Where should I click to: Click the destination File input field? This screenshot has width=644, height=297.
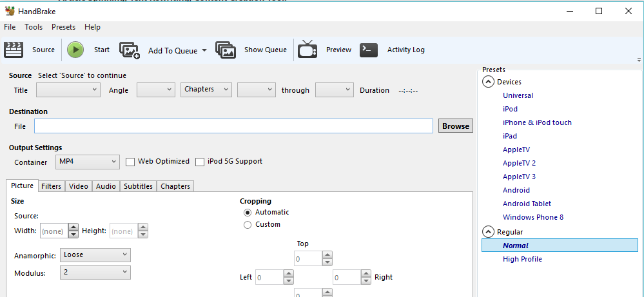[x=233, y=126]
